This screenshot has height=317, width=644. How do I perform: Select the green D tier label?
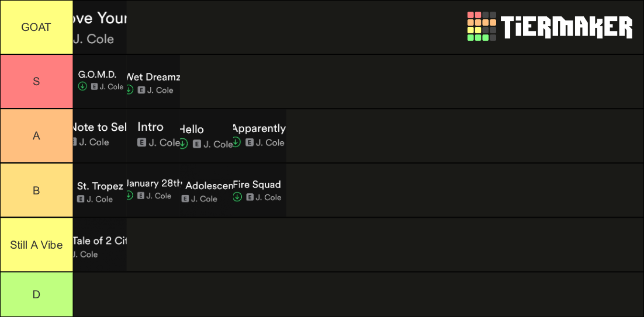(37, 294)
